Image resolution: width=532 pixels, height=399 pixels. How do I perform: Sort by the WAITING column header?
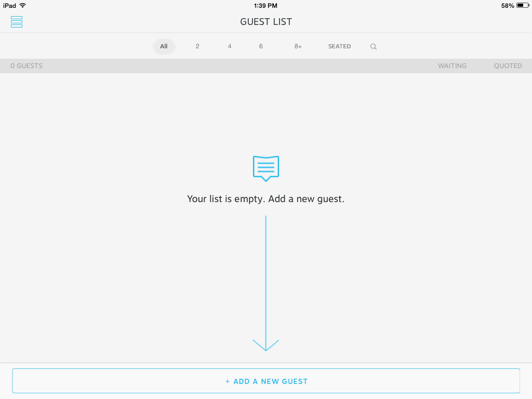click(x=452, y=66)
